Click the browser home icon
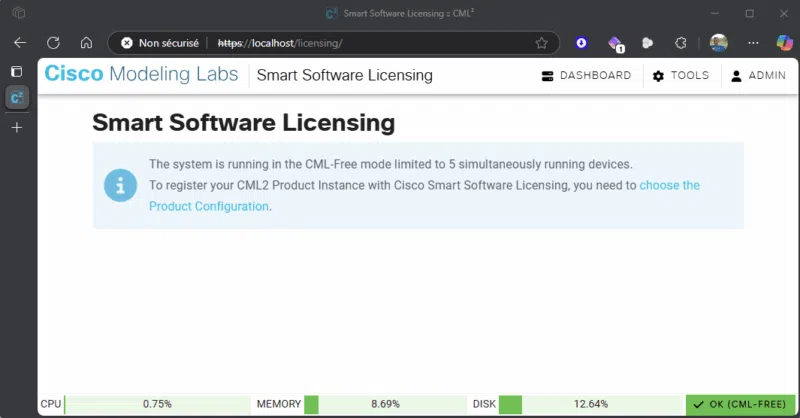The width and height of the screenshot is (800, 418). click(86, 43)
